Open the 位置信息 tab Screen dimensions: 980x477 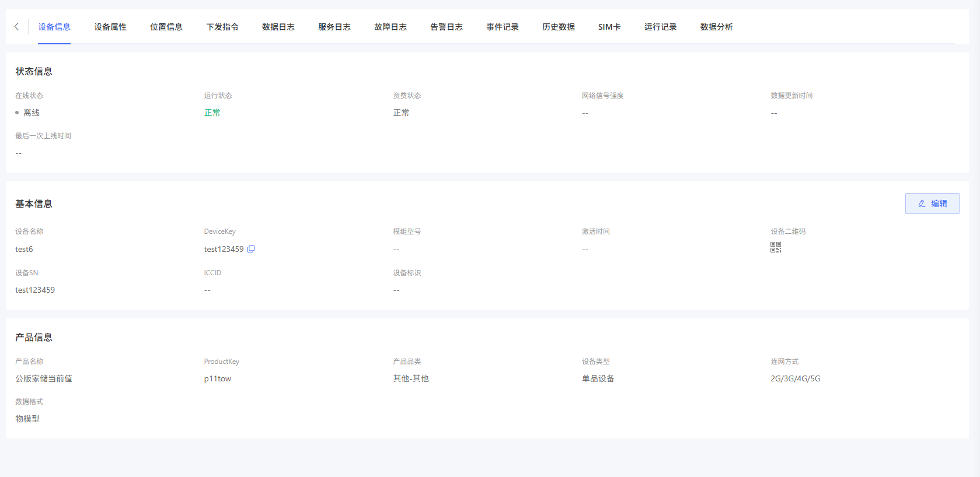pos(166,27)
